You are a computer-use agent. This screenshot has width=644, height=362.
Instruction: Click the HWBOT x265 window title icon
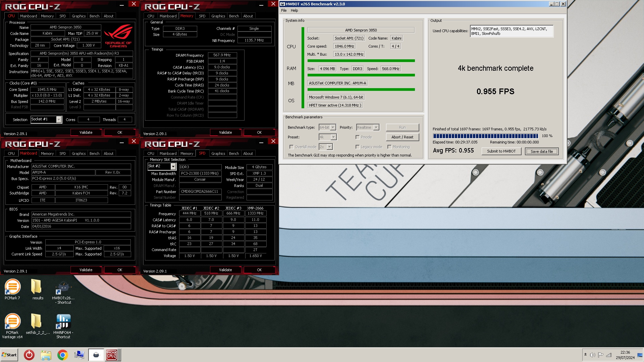pos(282,4)
